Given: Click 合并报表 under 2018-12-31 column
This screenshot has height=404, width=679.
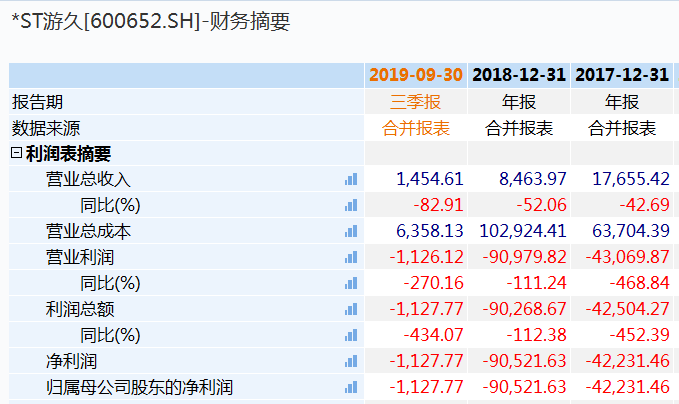Looking at the screenshot, I should click(519, 128).
